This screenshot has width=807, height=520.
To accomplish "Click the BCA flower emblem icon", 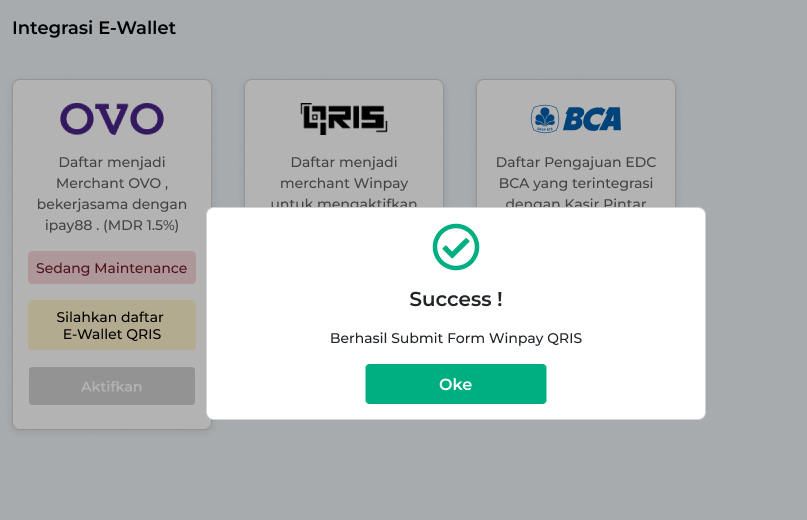I will click(x=545, y=118).
